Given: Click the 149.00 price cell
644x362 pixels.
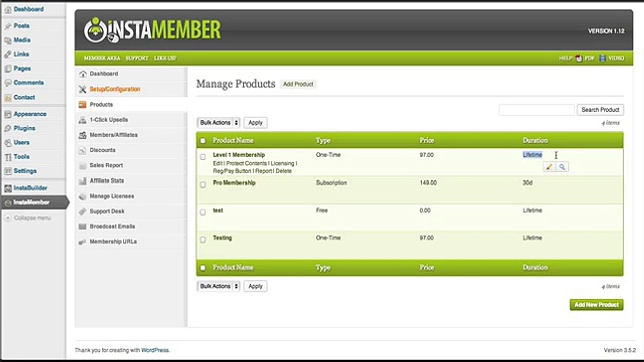Looking at the screenshot, I should (428, 183).
